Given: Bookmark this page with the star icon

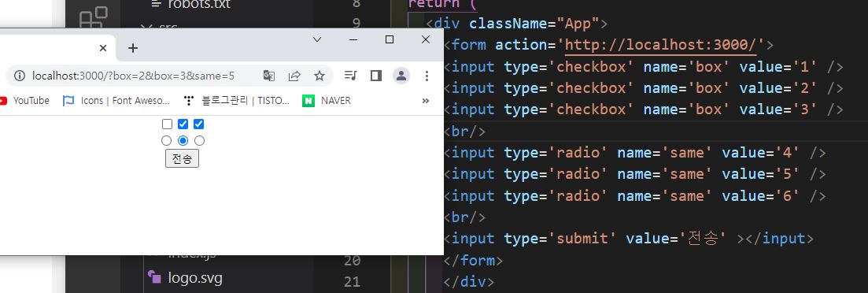Looking at the screenshot, I should coord(319,76).
